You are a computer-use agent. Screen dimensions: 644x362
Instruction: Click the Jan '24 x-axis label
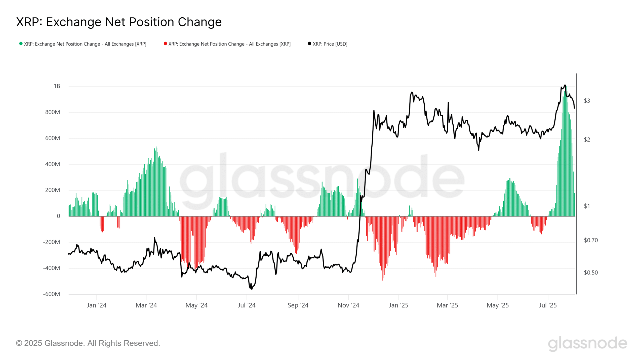(x=97, y=305)
